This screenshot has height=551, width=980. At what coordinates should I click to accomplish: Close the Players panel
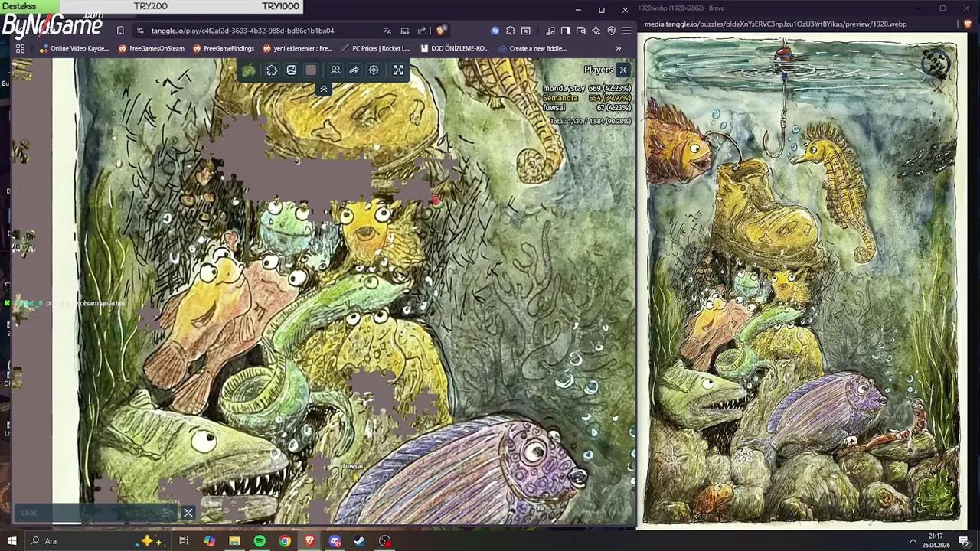click(623, 70)
